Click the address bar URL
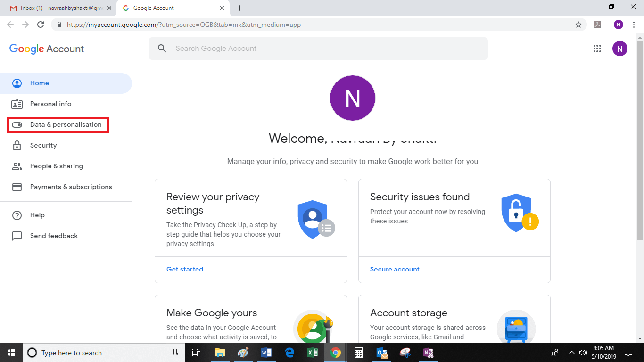The width and height of the screenshot is (644, 362). (x=184, y=25)
